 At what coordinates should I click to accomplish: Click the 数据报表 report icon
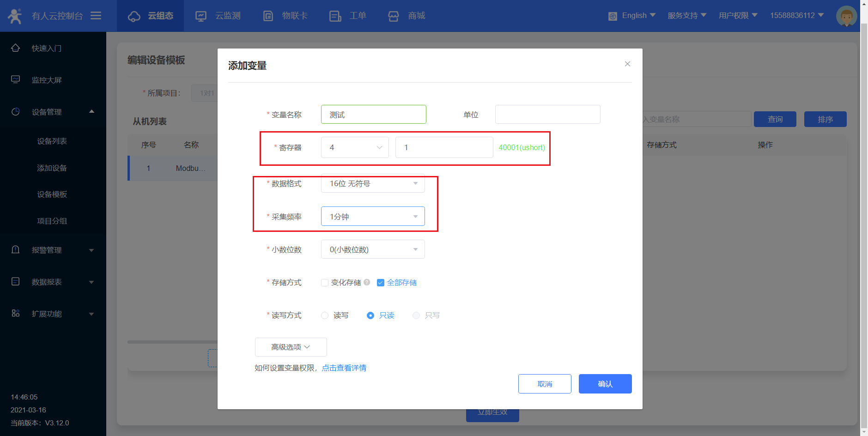point(15,281)
